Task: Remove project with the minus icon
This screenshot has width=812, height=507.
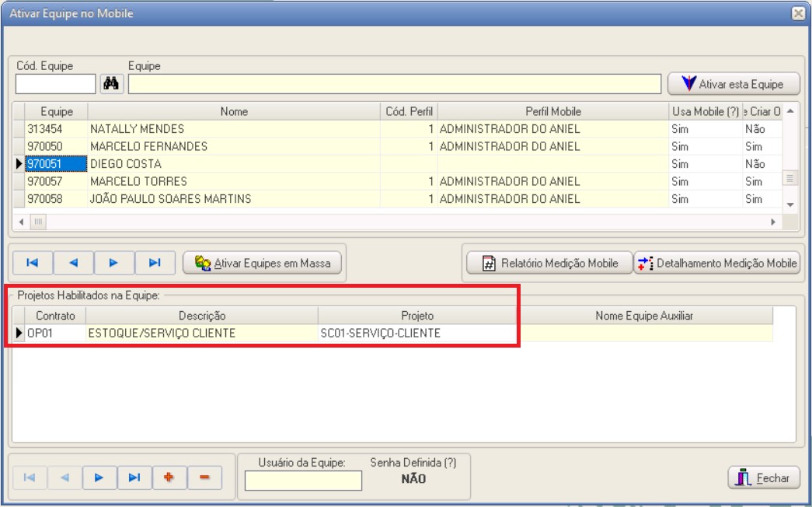Action: click(204, 477)
